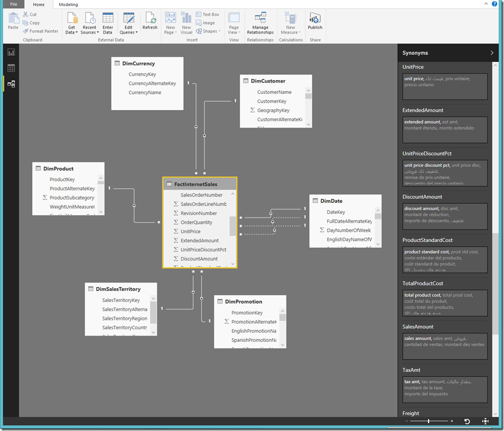Edit the TaxAmt synonyms box
504x431 pixels.
tap(445, 390)
